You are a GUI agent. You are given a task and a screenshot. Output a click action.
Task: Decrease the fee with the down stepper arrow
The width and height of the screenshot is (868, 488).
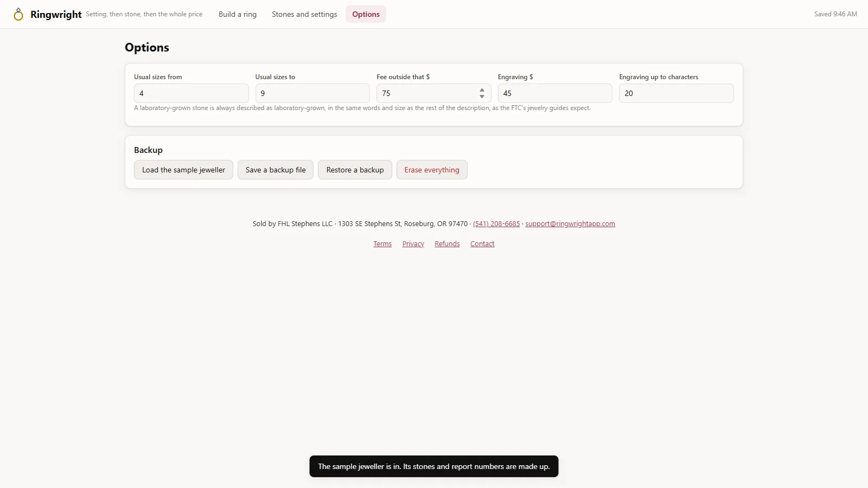482,97
